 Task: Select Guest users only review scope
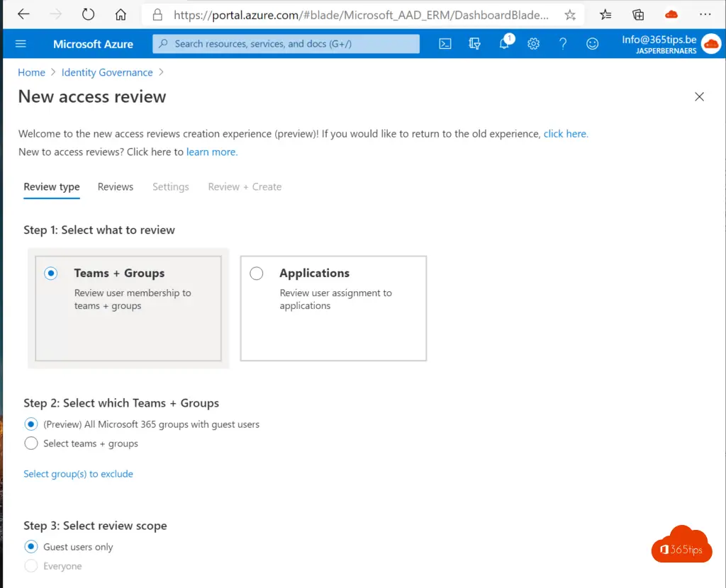pos(31,547)
